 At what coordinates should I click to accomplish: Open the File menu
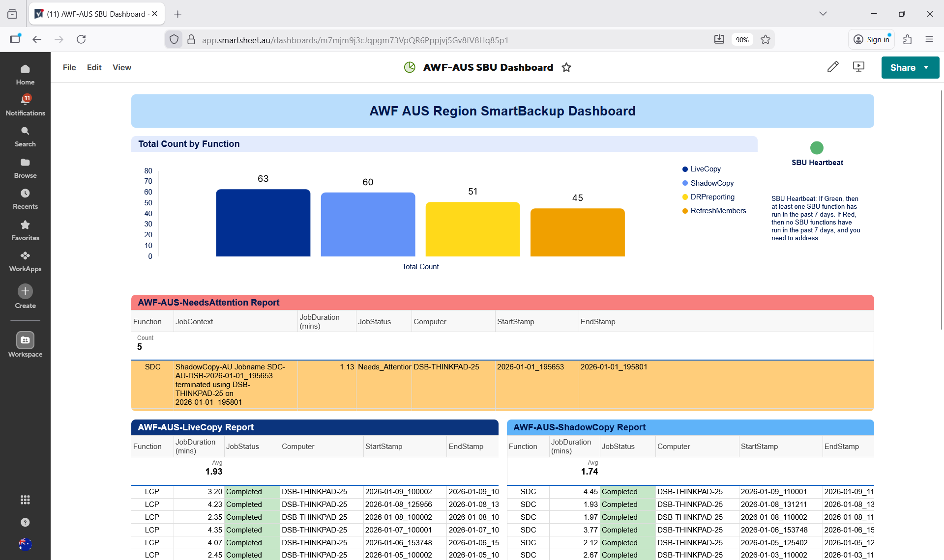69,67
